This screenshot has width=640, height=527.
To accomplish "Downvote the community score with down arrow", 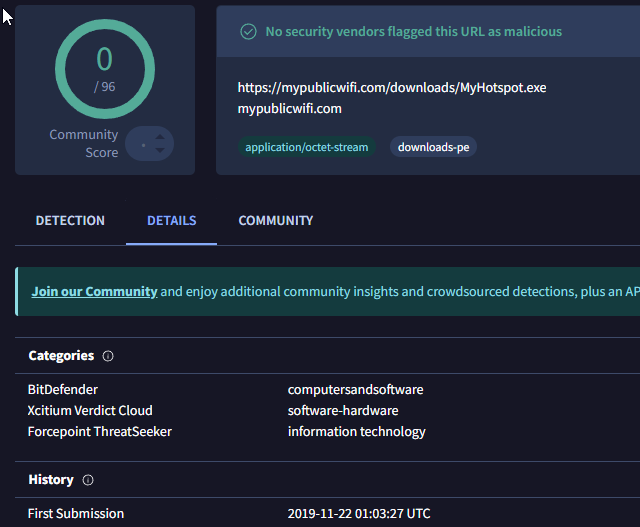I will [x=159, y=151].
